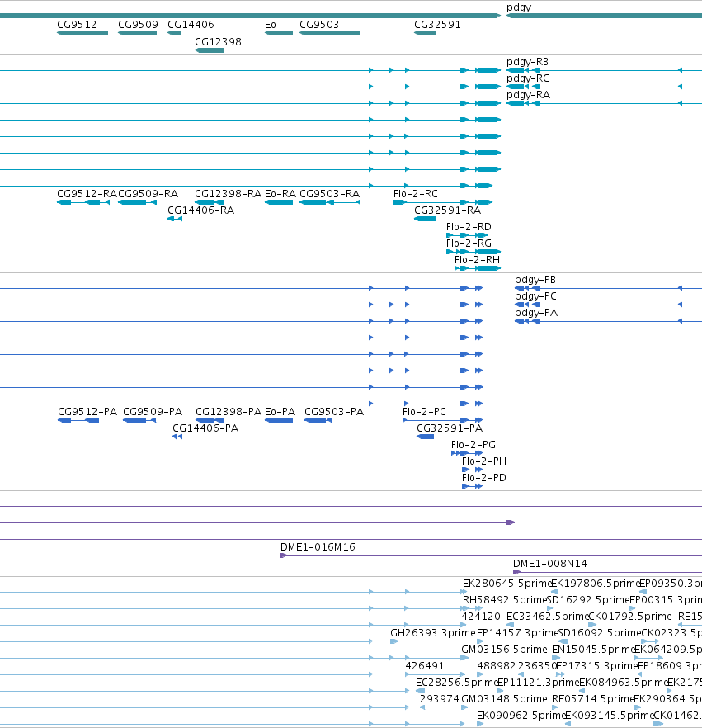702x728 pixels.
Task: Click the pdgy-PA protein feature
Action: coord(608,321)
